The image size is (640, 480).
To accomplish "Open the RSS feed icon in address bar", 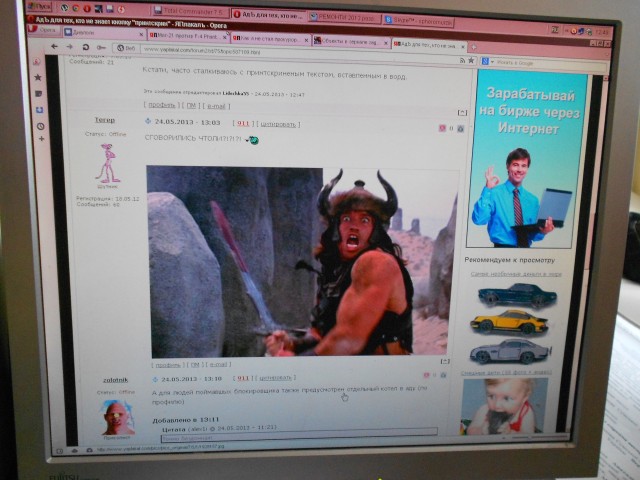I will [462, 60].
